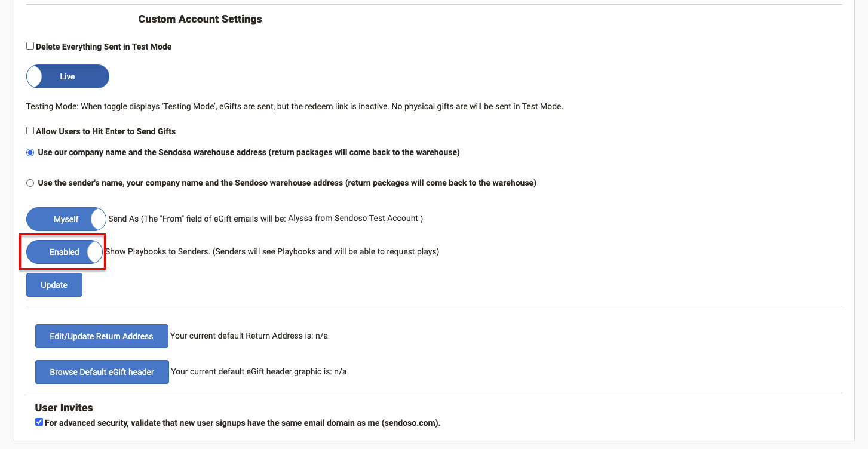Click the Send As description text
The image size is (868, 449).
[265, 219]
